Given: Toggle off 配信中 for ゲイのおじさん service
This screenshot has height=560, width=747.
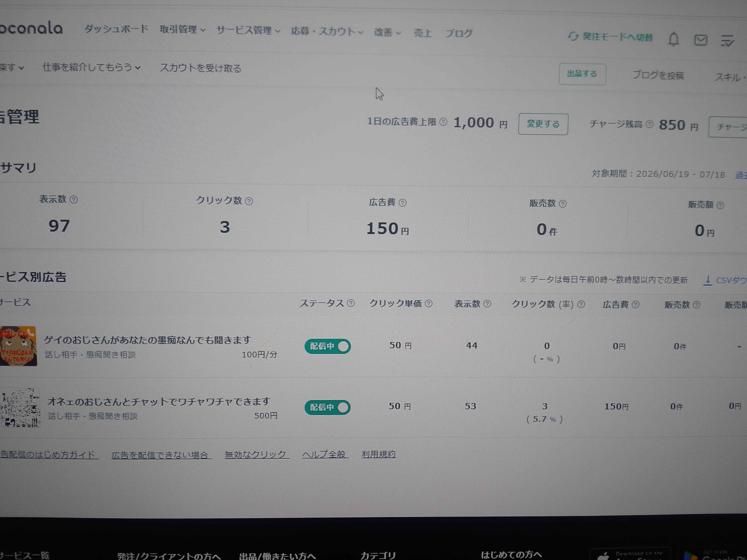Looking at the screenshot, I should [x=328, y=346].
